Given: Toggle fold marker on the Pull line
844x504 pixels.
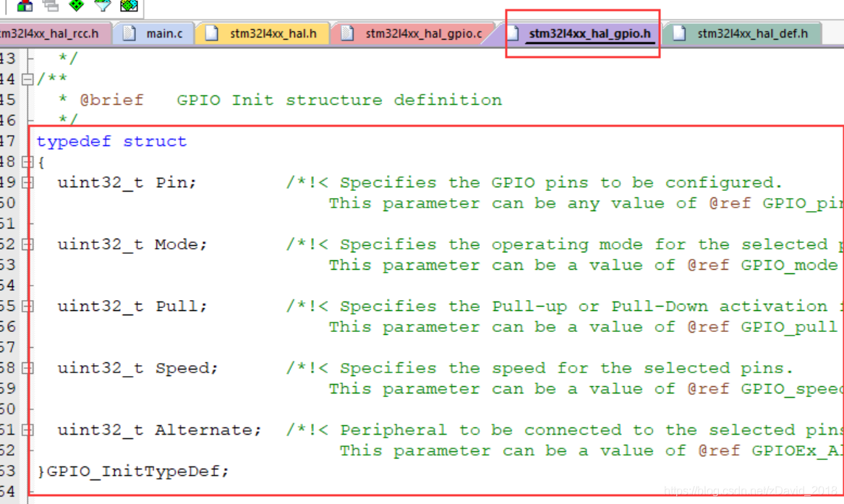Looking at the screenshot, I should 27,307.
